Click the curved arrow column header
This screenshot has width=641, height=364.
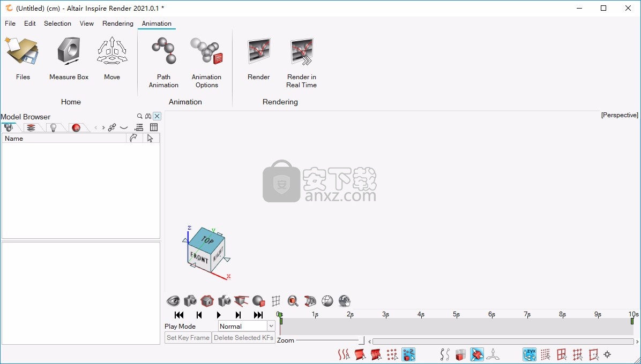[134, 138]
